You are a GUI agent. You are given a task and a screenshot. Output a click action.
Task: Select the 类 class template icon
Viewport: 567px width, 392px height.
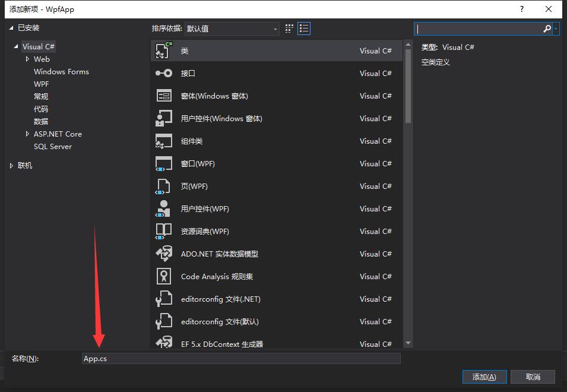point(164,50)
